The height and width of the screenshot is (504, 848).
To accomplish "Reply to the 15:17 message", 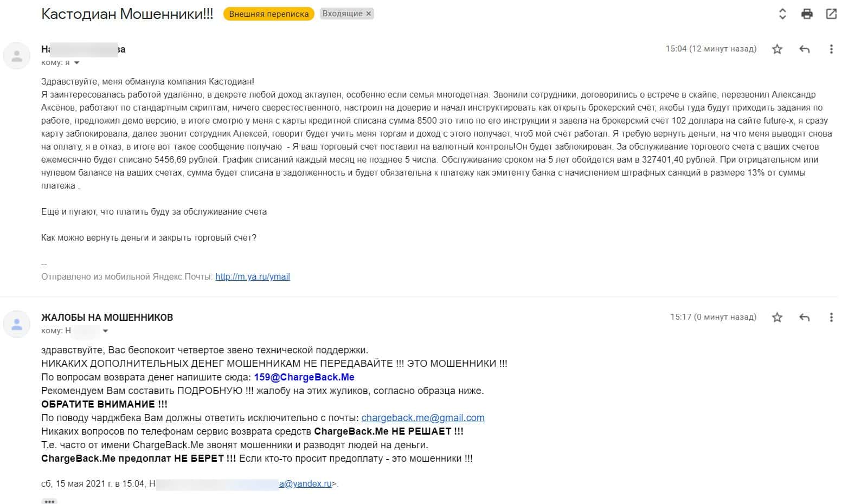I will pyautogui.click(x=804, y=318).
